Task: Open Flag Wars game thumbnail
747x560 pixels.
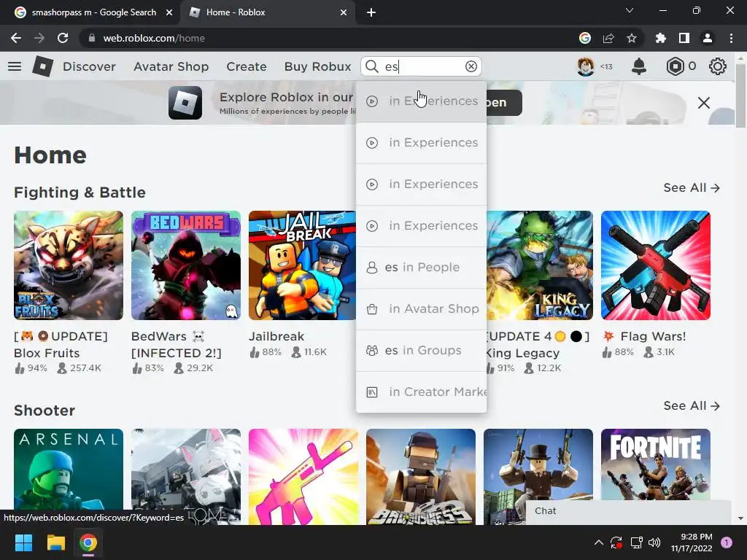Action: (656, 265)
